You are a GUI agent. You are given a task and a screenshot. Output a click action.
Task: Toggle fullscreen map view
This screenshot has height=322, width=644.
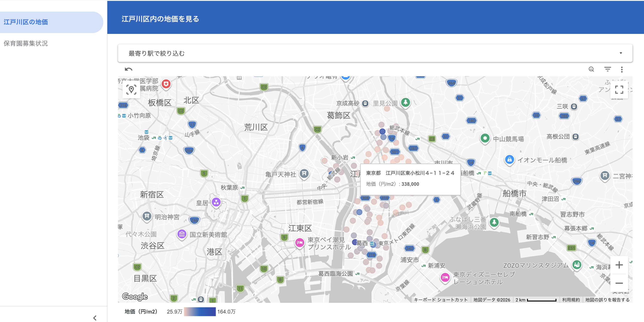pyautogui.click(x=619, y=89)
